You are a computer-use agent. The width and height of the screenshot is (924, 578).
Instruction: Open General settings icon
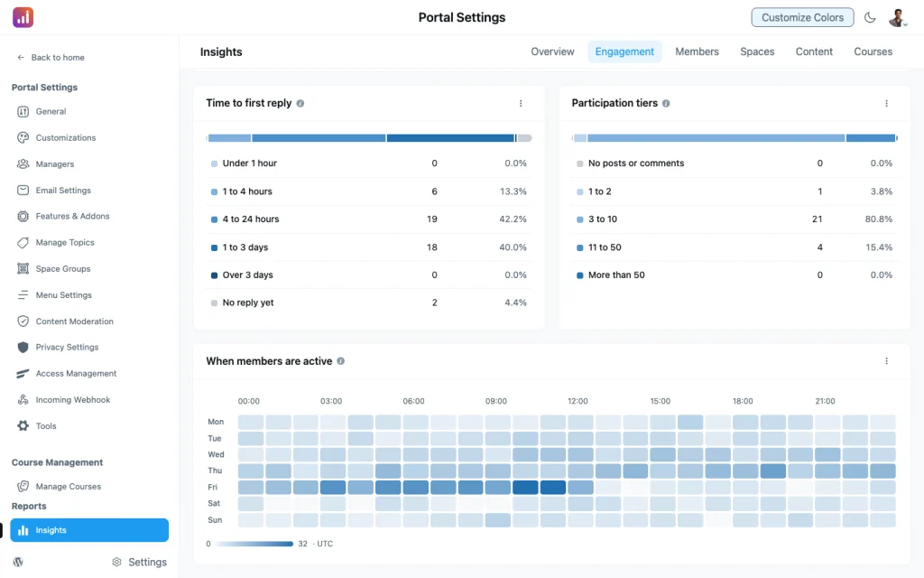23,111
